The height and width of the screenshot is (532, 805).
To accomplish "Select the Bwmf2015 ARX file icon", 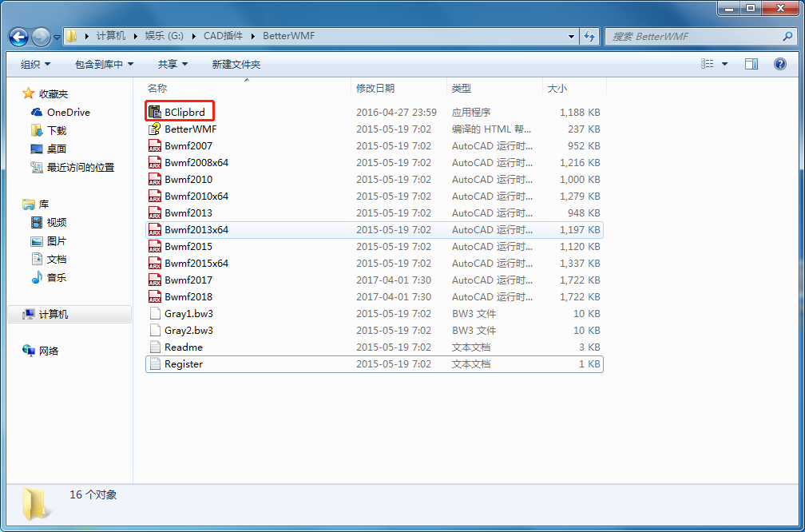I will 155,247.
